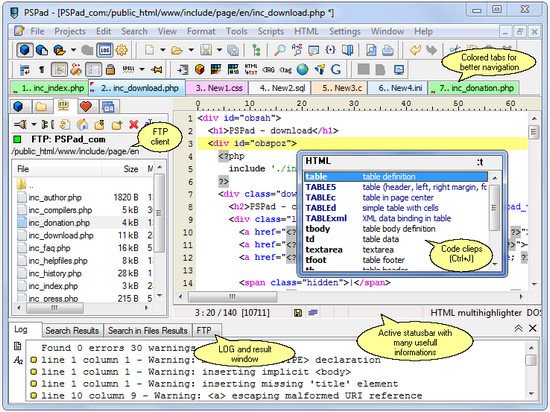
Task: Expand the spell check dropdown arrow
Action: tap(142, 69)
